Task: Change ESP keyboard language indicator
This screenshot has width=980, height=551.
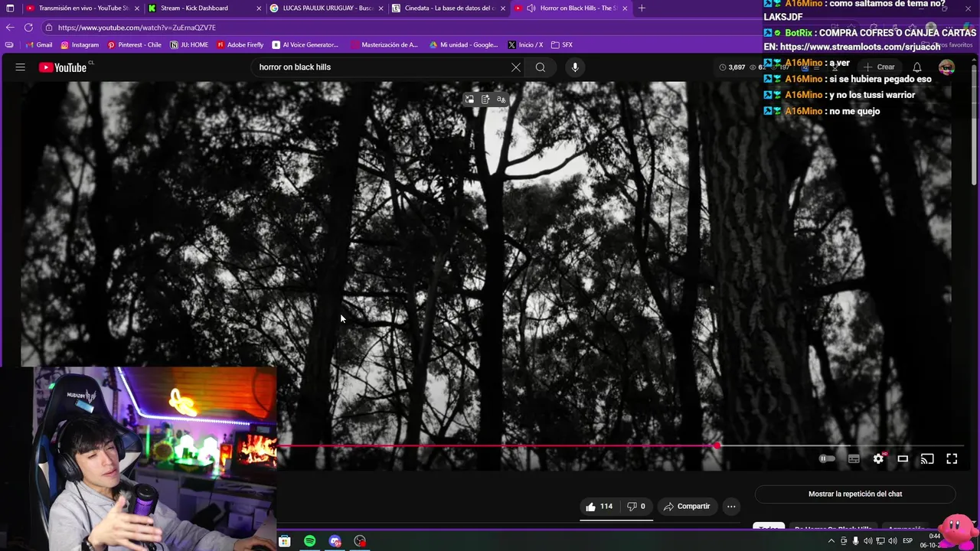Action: [908, 541]
